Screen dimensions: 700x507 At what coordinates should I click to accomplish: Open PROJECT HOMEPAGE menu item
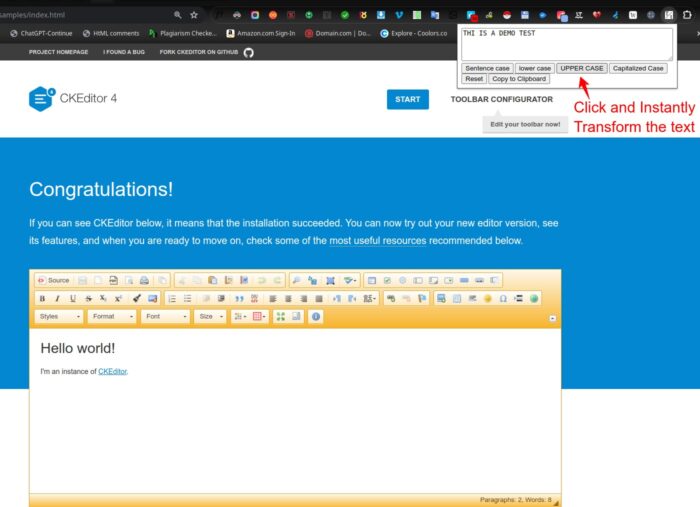pyautogui.click(x=58, y=52)
